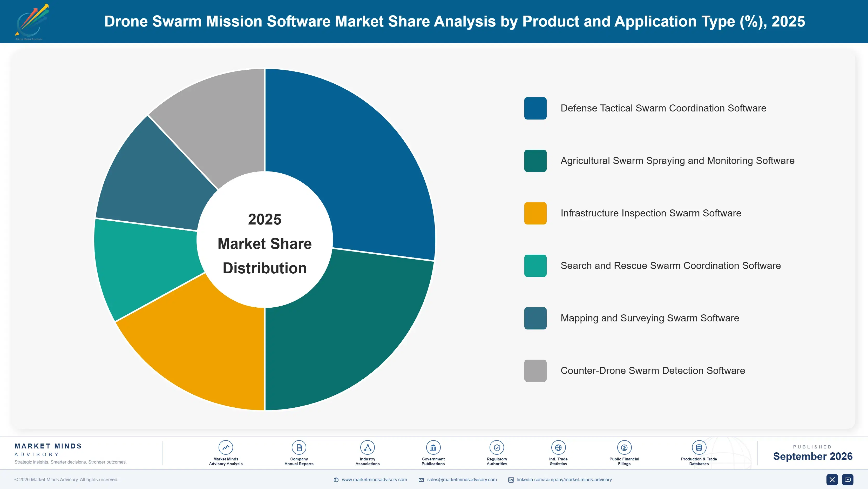Click the Public Financial Filings label
Screen dimensions: 868x489
pyautogui.click(x=624, y=461)
